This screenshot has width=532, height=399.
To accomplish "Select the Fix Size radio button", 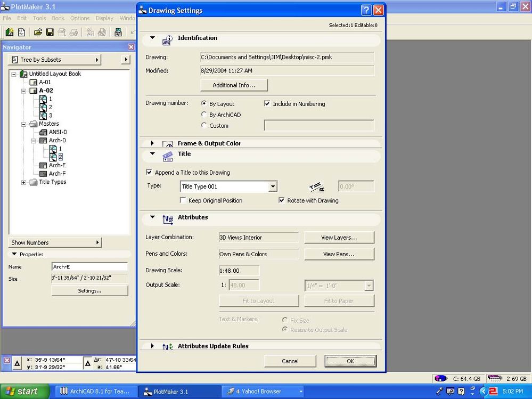I will tap(285, 320).
